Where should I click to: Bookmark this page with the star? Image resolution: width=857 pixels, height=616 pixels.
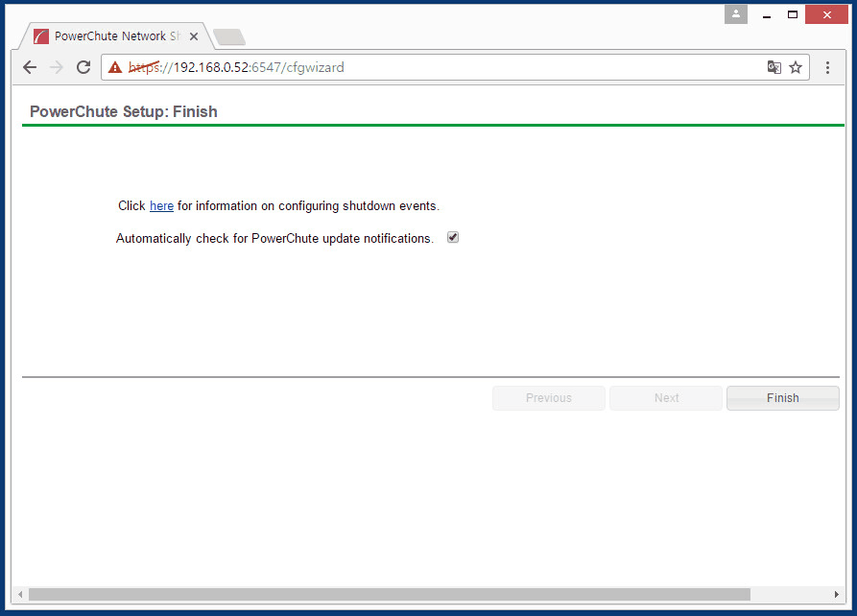click(x=796, y=67)
